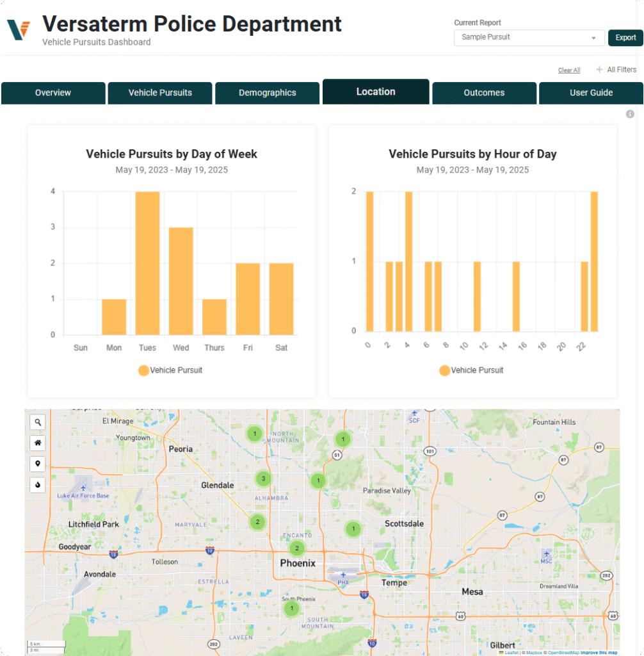Activate the location pin tool on map
The height and width of the screenshot is (656, 644).
(37, 463)
